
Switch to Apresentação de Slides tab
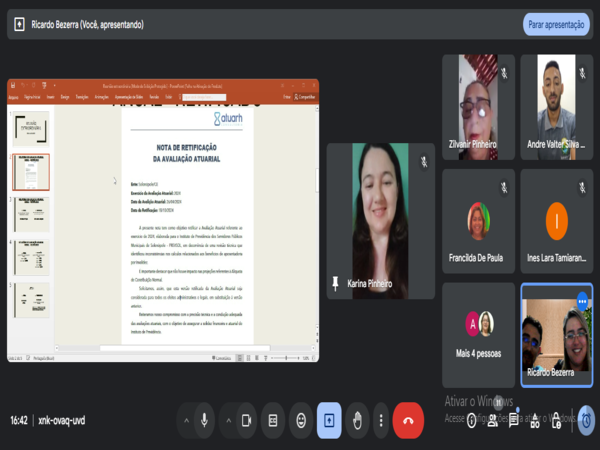tap(129, 97)
